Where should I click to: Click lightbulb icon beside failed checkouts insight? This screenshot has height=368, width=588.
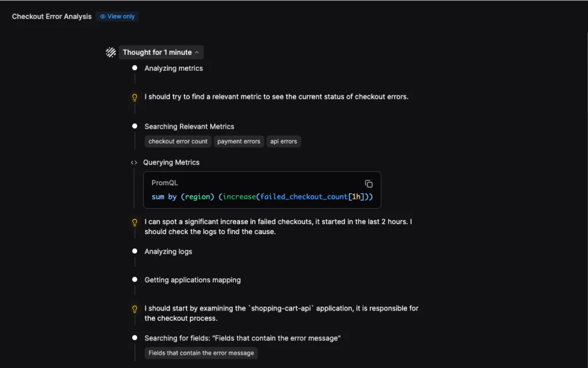pyautogui.click(x=135, y=222)
